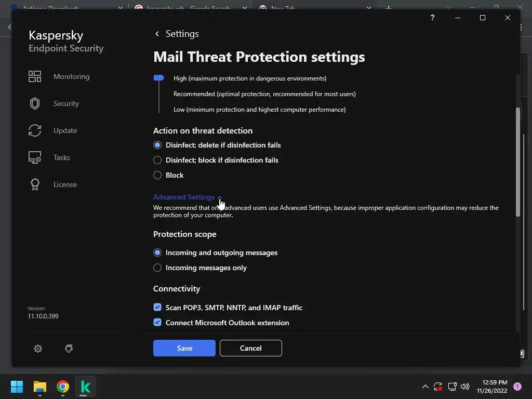Click the sync tray icon with red dot
Screen dimensions: 532x399
tap(438, 387)
